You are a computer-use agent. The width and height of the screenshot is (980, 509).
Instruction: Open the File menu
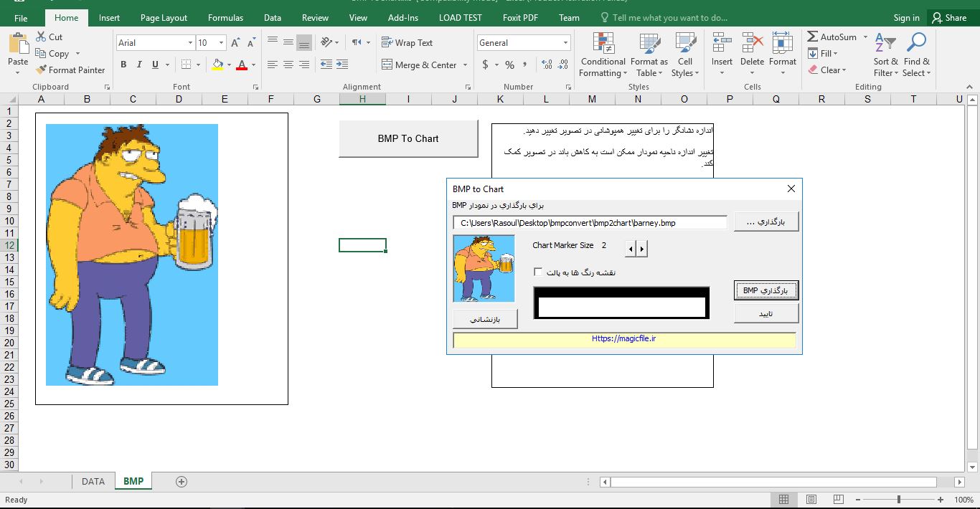pyautogui.click(x=21, y=18)
